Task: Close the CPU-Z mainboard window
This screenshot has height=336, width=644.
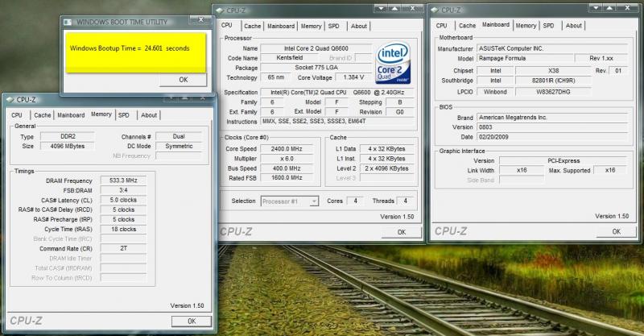Action: click(627, 8)
